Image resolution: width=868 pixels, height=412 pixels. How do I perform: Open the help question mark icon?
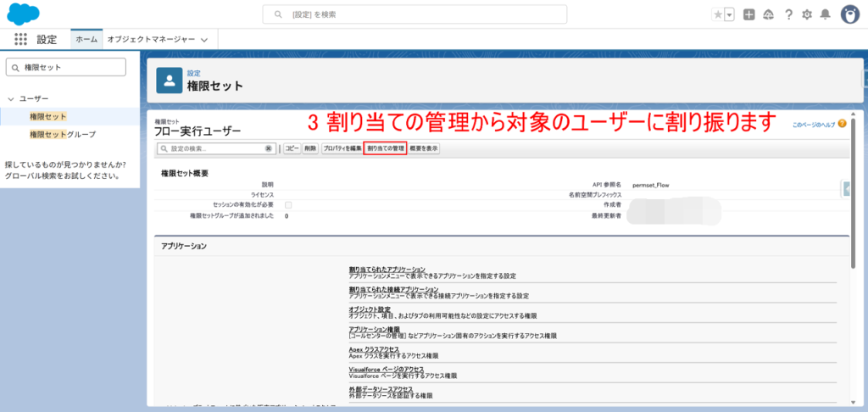pyautogui.click(x=788, y=14)
